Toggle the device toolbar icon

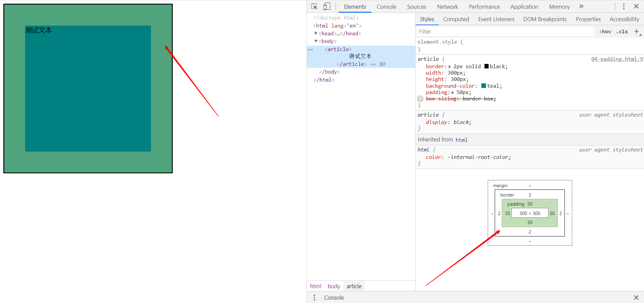click(327, 6)
